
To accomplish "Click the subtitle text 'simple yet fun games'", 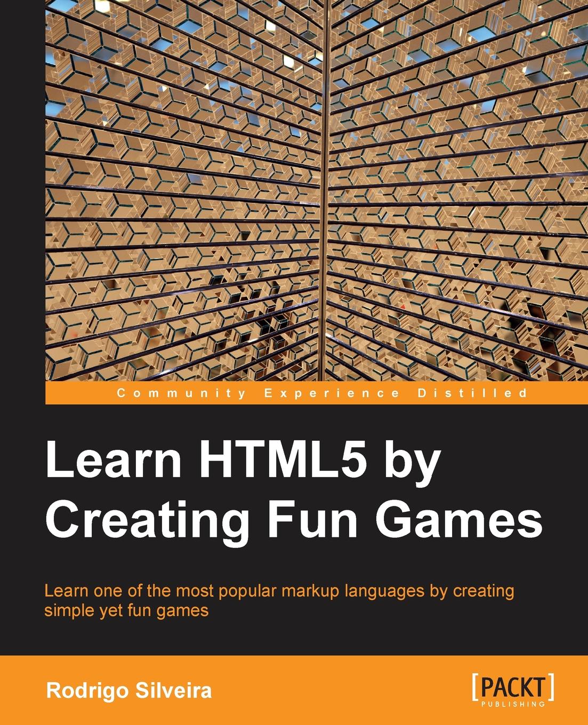I will pyautogui.click(x=126, y=610).
